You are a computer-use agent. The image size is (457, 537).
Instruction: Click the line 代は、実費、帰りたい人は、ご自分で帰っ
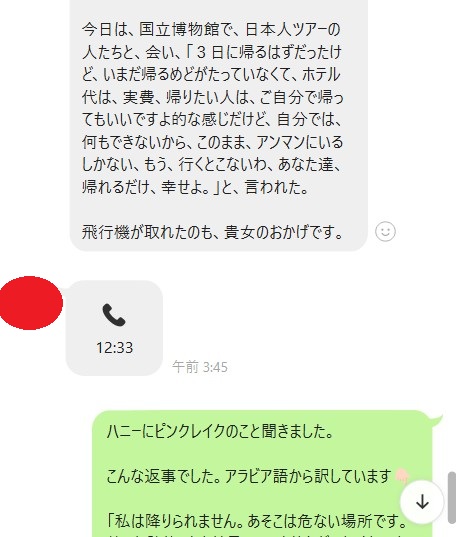pyautogui.click(x=212, y=97)
